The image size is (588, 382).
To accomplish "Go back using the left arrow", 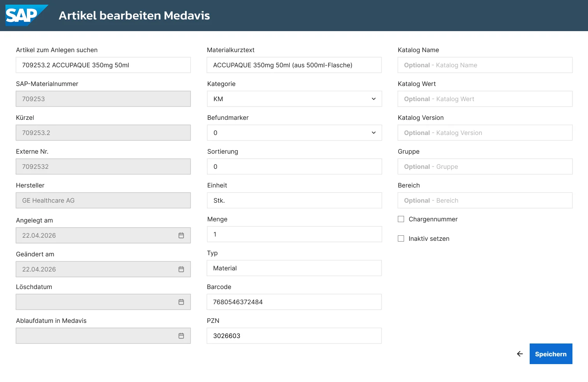I will [520, 354].
